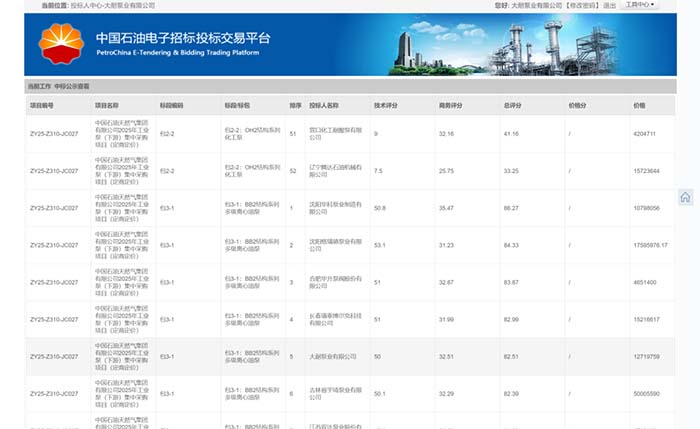Select the business score cell 32.16

tap(446, 133)
